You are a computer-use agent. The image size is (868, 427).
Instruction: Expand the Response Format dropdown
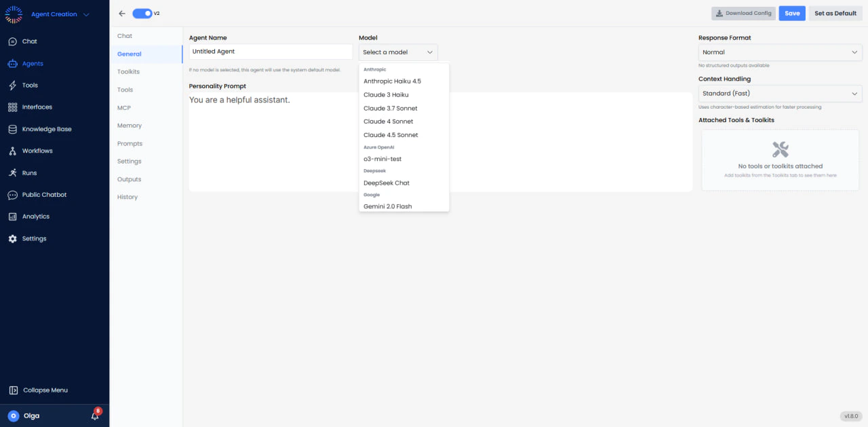point(780,52)
